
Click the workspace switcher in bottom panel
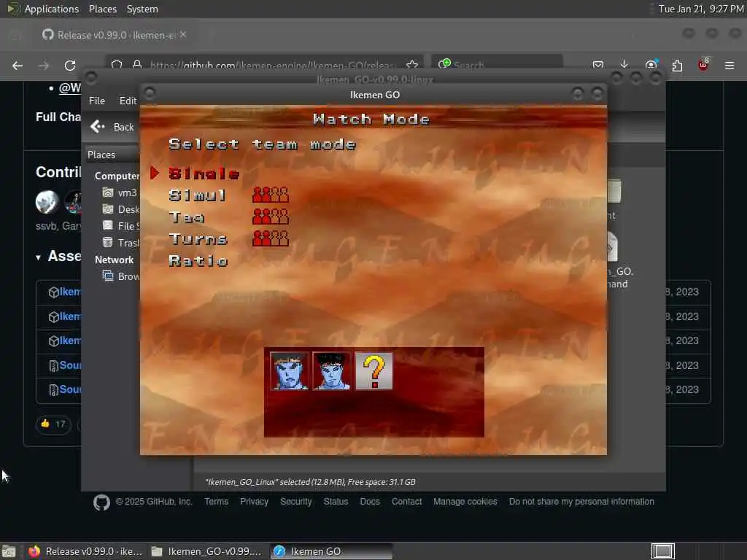point(662,551)
